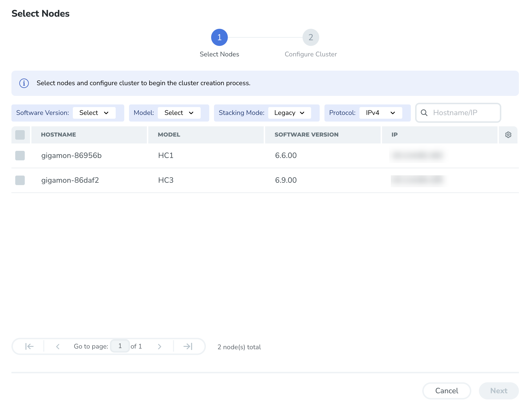This screenshot has height=408, width=532.
Task: Click the Configure Cluster step label
Action: click(x=310, y=54)
